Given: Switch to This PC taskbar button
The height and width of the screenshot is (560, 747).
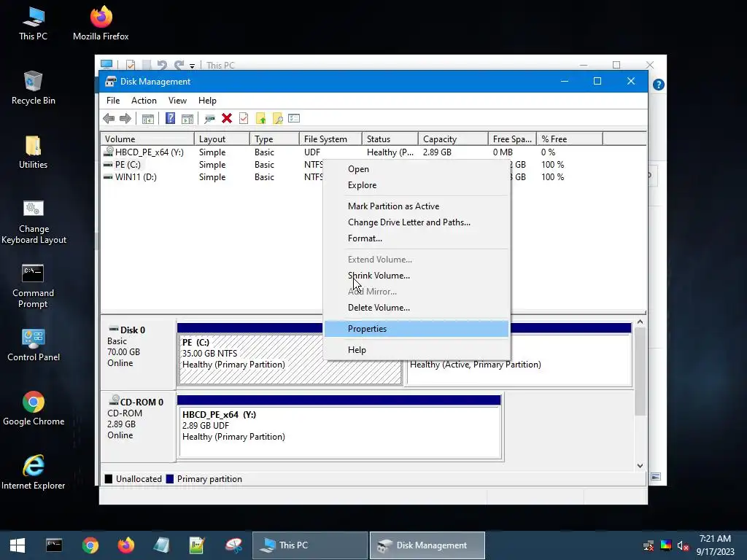Looking at the screenshot, I should click(309, 545).
